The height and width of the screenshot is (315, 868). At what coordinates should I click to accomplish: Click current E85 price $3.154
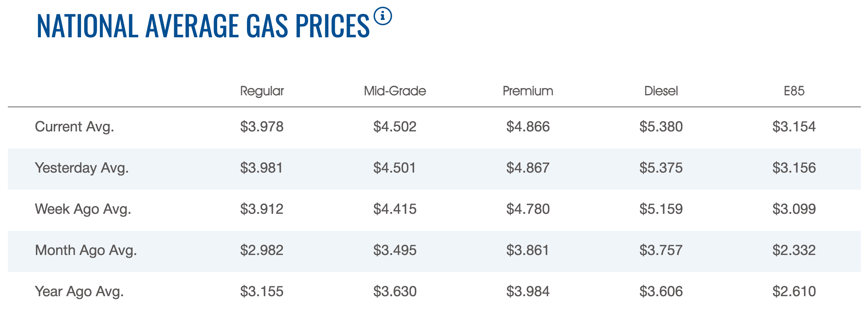794,127
